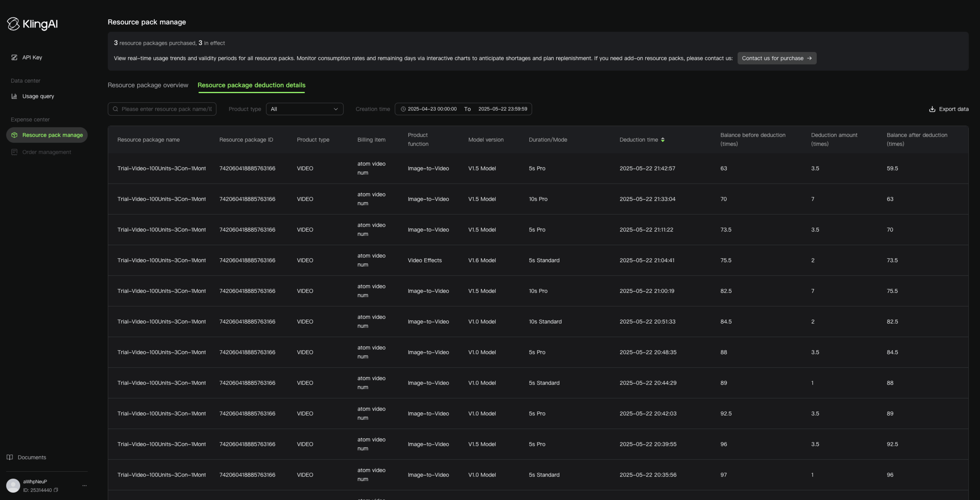This screenshot has width=980, height=500.
Task: Open the creation time start date picker
Action: [432, 109]
